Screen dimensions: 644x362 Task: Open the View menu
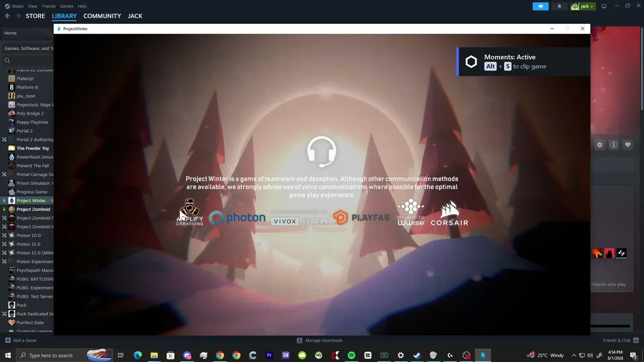point(33,6)
